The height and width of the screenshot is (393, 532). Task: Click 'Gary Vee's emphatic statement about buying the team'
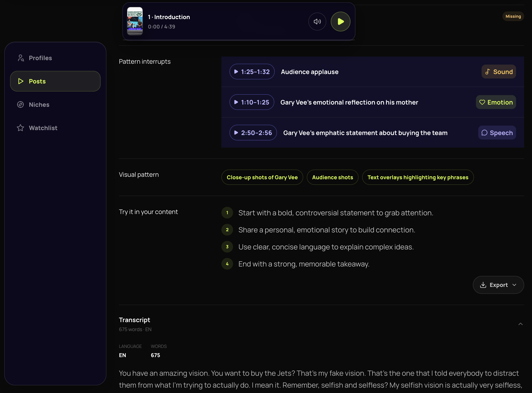pyautogui.click(x=365, y=133)
